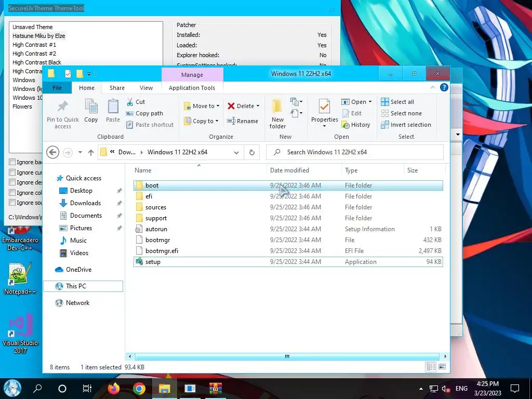Open taskbar Search magnifier
The height and width of the screenshot is (399, 532).
(x=37, y=389)
